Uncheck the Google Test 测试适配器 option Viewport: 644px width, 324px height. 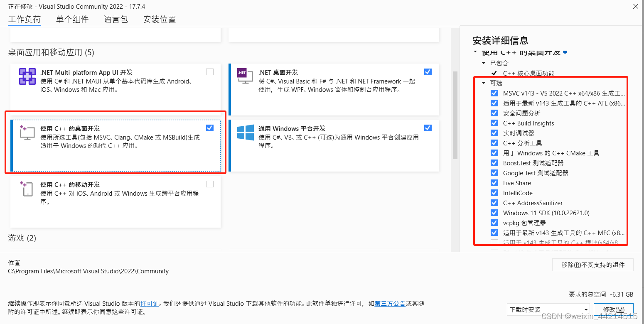pos(494,173)
